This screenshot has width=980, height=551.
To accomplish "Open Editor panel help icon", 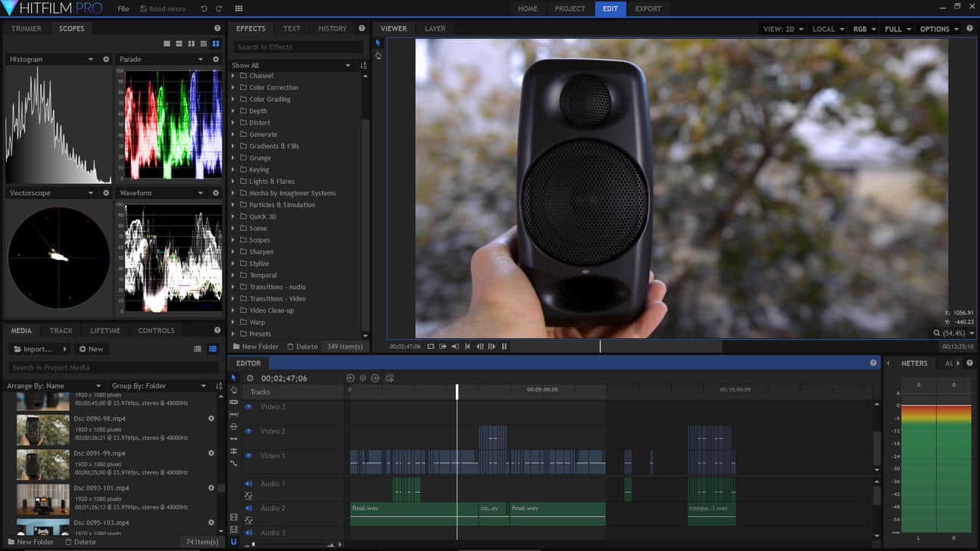I will [x=873, y=363].
